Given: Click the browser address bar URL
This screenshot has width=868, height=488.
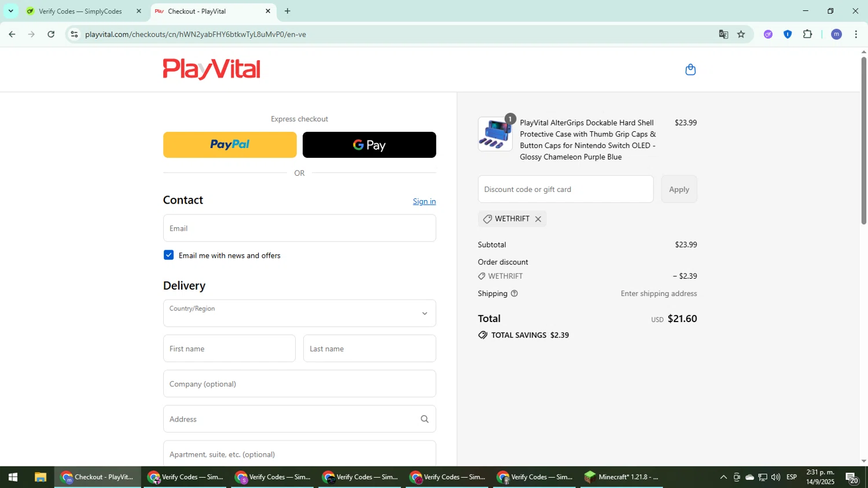Looking at the screenshot, I should pyautogui.click(x=196, y=35).
